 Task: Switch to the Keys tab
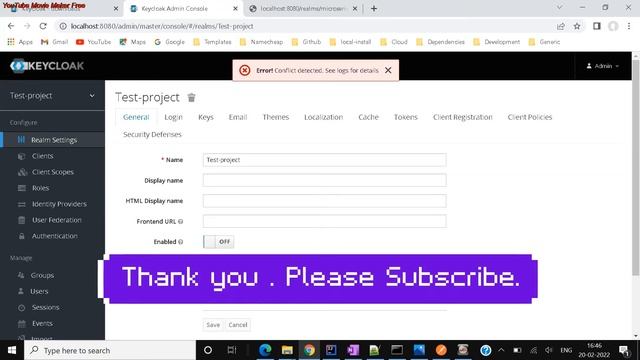206,117
